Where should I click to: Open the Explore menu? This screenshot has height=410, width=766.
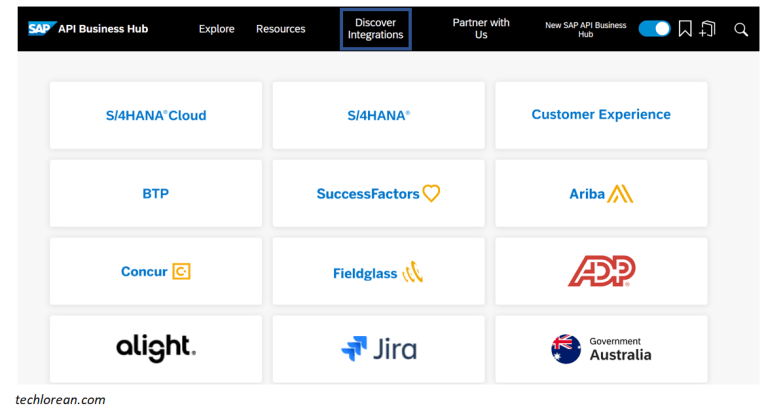click(216, 29)
